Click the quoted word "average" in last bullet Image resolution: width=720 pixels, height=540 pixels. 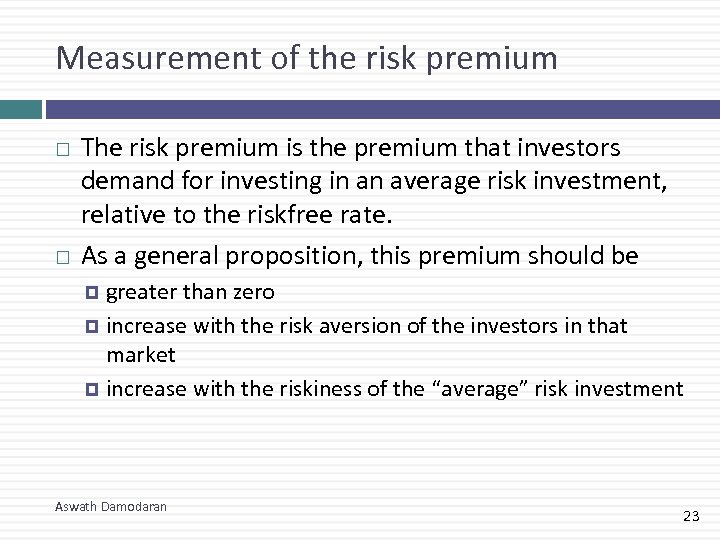(479, 389)
